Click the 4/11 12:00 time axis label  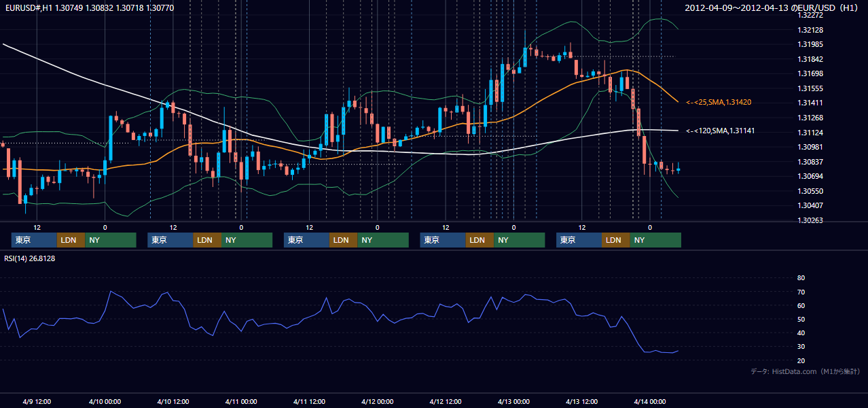[x=309, y=401]
